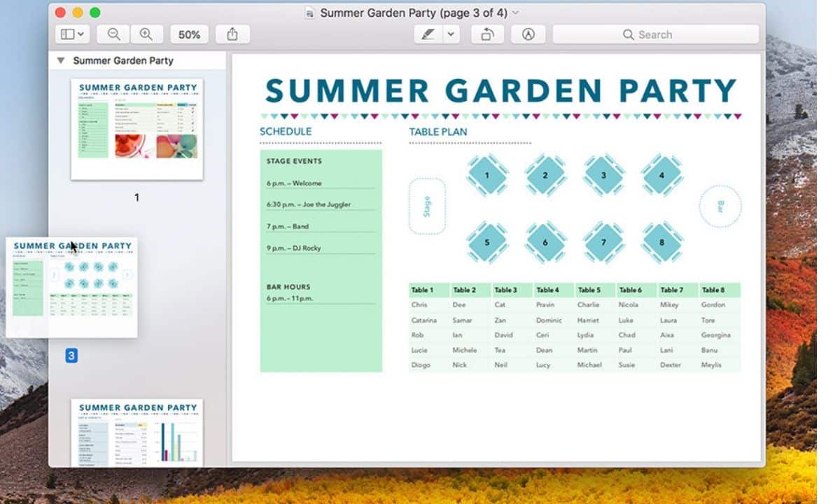Expand the highlight color dropdown arrow
The height and width of the screenshot is (504, 840).
coord(451,34)
